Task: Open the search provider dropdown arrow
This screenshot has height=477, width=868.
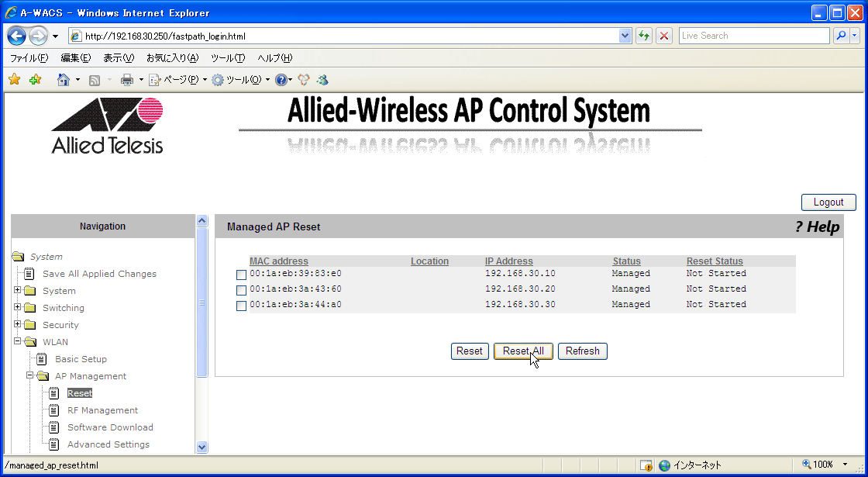Action: tap(855, 36)
